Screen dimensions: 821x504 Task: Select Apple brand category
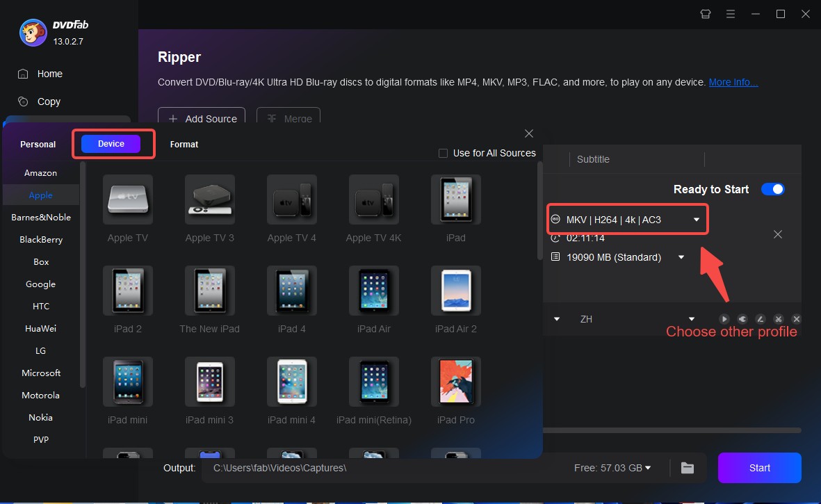coord(41,195)
